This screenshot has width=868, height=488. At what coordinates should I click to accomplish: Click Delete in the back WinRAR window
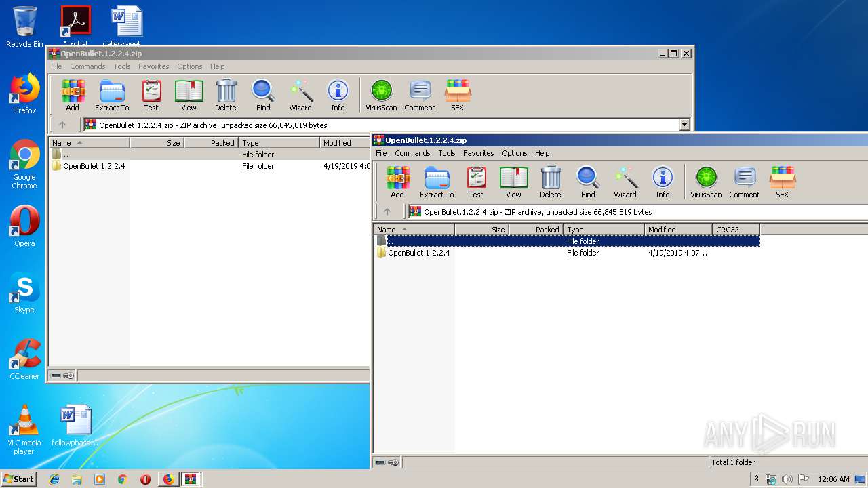(226, 96)
